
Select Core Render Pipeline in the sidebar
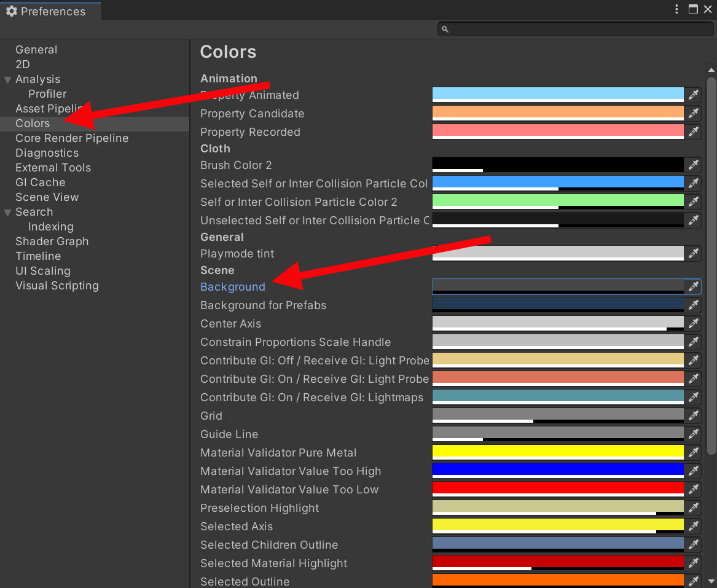72,138
